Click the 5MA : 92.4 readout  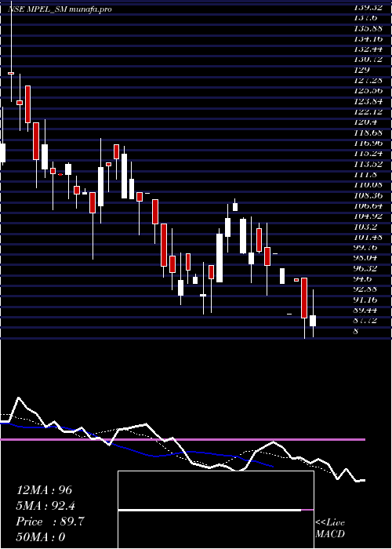tap(45, 506)
